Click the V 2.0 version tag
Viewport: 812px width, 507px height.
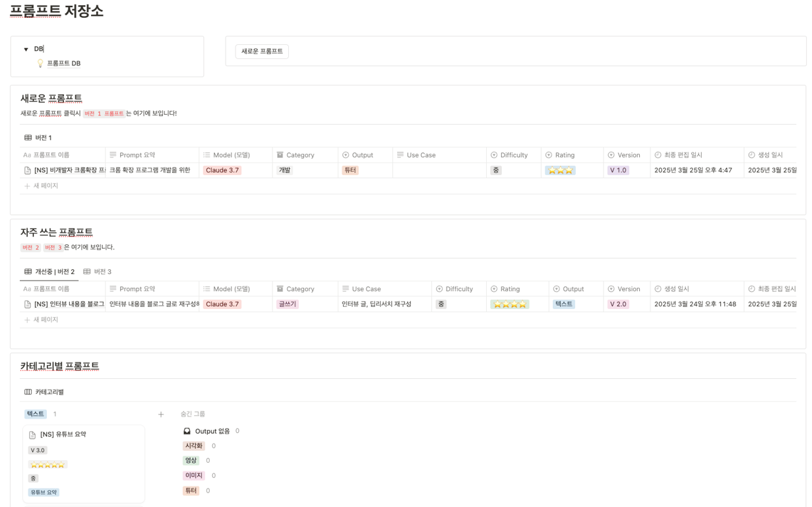[x=619, y=304]
